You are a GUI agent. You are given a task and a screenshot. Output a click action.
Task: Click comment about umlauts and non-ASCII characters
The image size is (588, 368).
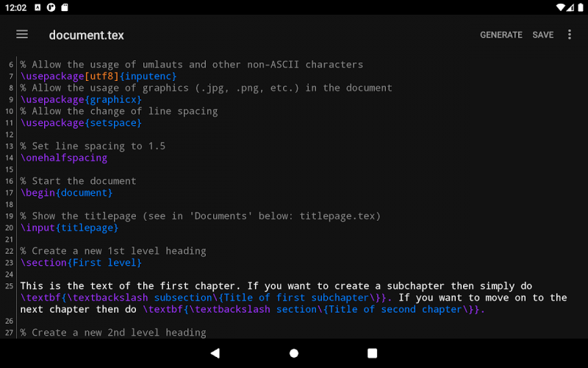pyautogui.click(x=192, y=65)
